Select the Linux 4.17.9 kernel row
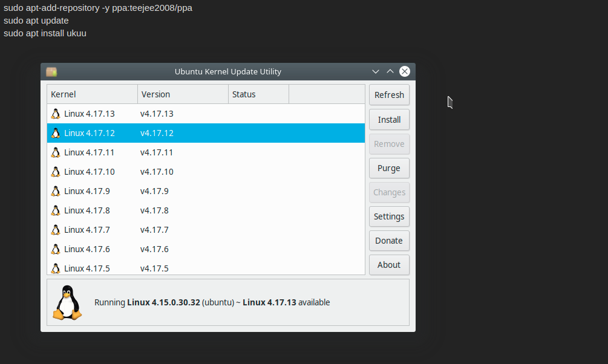Image resolution: width=608 pixels, height=364 pixels. (206, 191)
